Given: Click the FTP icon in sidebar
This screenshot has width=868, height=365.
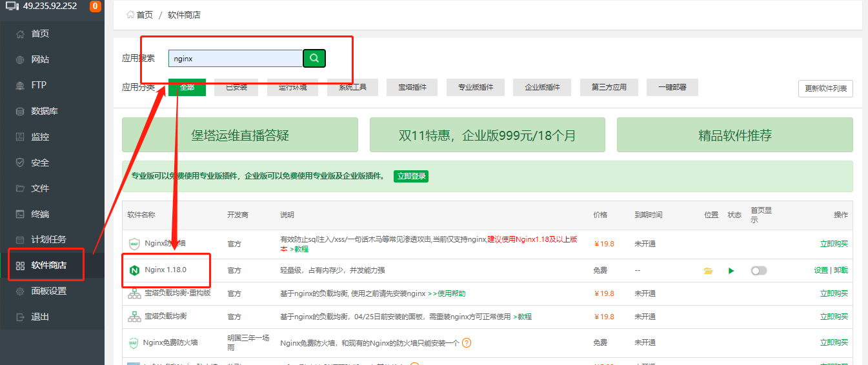Looking at the screenshot, I should (20, 85).
